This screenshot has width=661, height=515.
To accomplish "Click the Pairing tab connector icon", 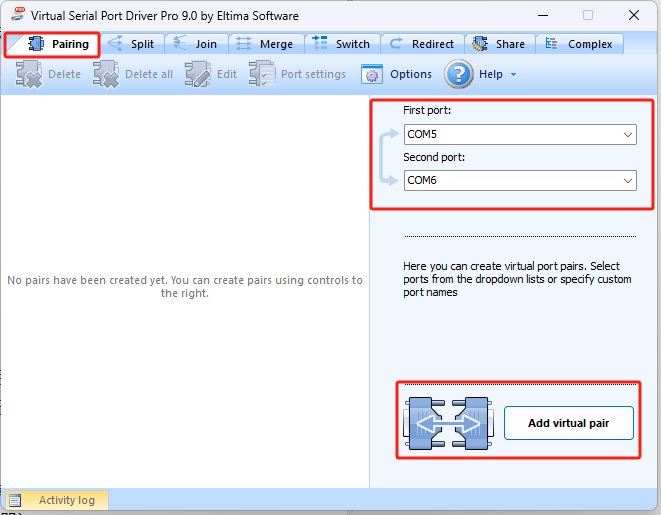I will [36, 44].
